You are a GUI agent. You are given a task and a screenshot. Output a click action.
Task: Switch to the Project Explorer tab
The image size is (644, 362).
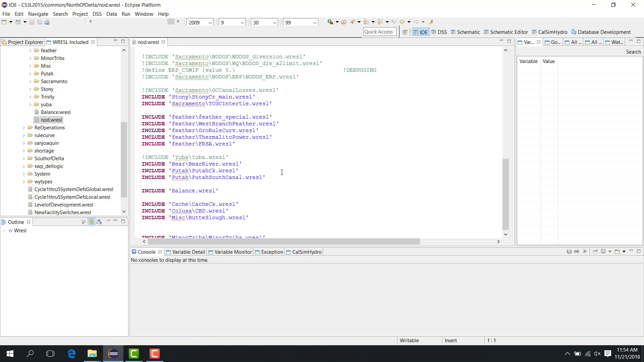(22, 42)
